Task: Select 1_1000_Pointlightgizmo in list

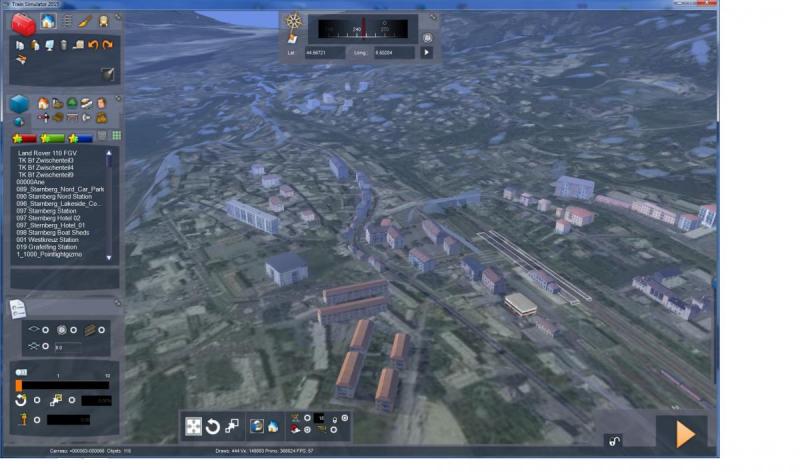Action: (x=49, y=254)
